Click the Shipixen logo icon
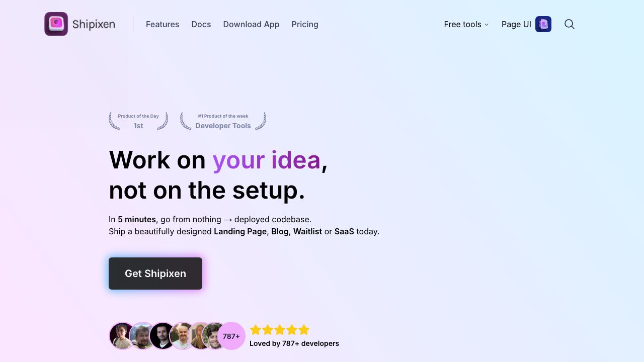Image resolution: width=644 pixels, height=362 pixels. [56, 24]
